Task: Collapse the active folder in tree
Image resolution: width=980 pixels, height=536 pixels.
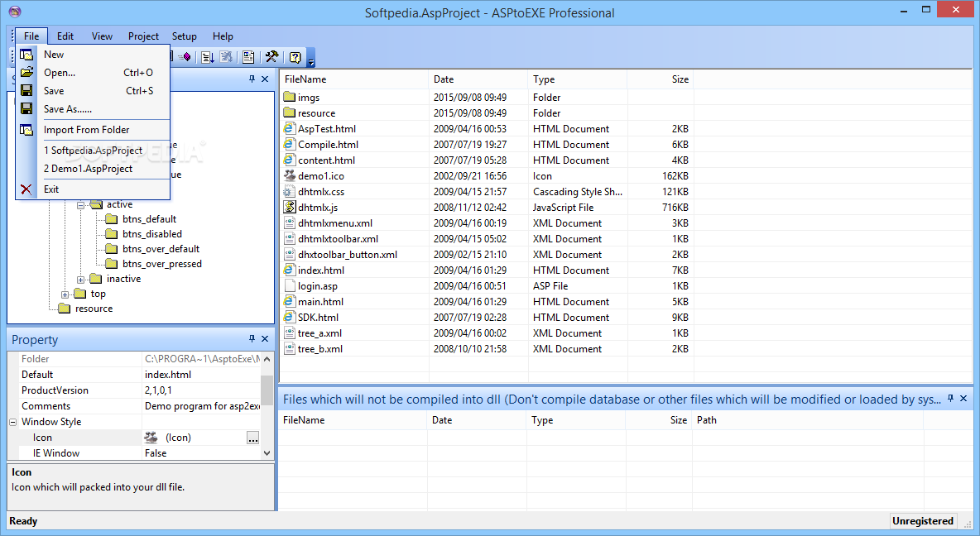Action: 80,205
